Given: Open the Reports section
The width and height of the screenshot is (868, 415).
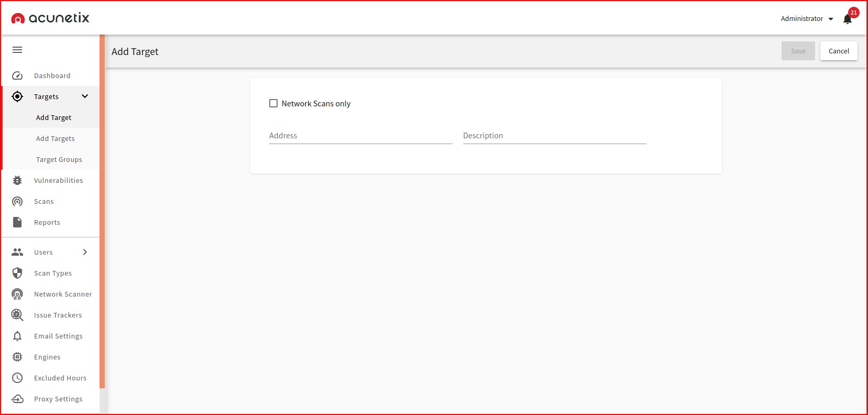Looking at the screenshot, I should pyautogui.click(x=51, y=222).
